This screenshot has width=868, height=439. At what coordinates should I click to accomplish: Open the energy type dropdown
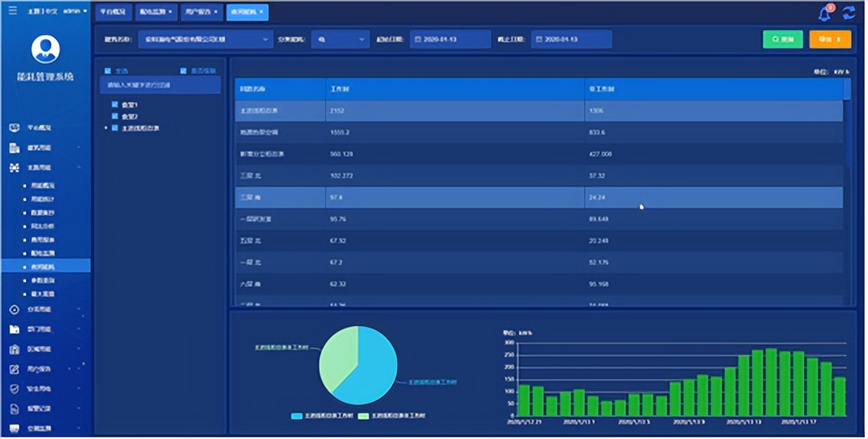coord(339,39)
